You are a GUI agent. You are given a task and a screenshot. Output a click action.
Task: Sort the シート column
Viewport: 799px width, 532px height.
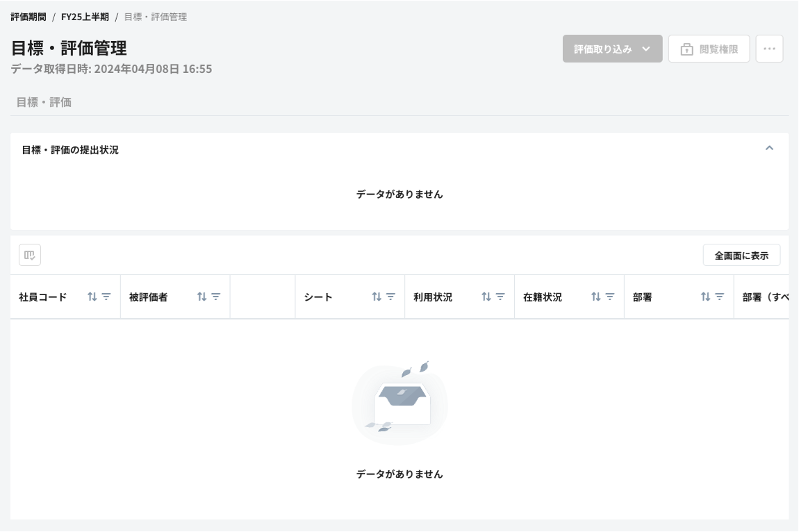coord(377,297)
